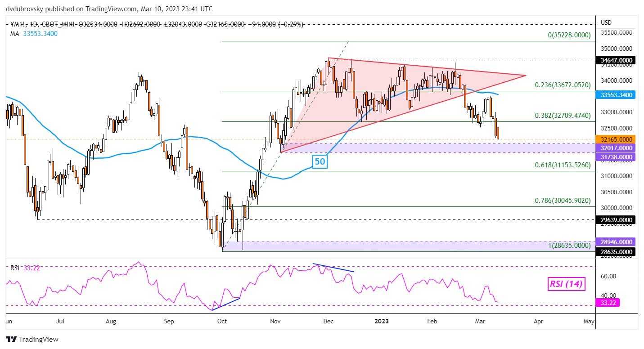Click the TradingView logo
644x349 pixels.
click(32, 340)
